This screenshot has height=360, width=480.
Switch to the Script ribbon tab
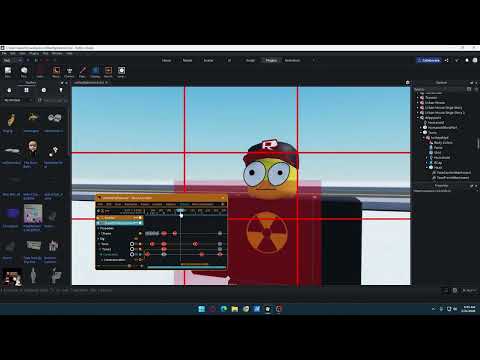[250, 60]
